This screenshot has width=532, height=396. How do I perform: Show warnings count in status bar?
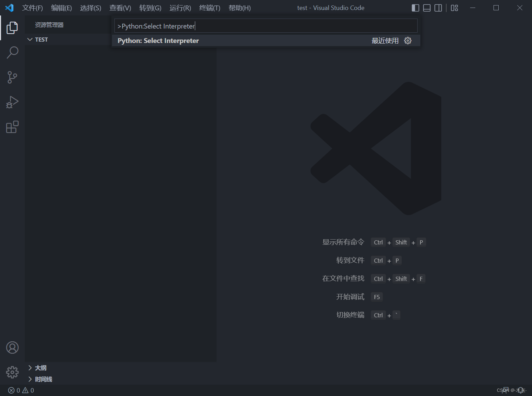[28, 390]
